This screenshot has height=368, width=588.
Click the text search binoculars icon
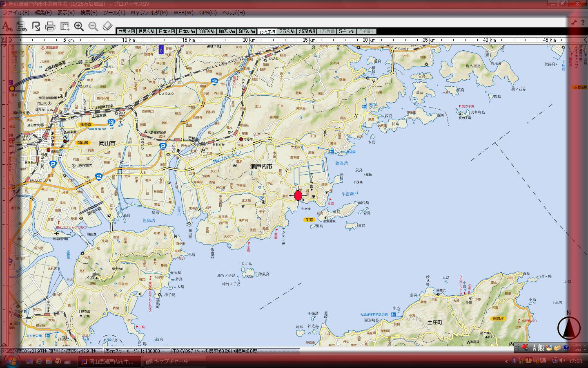(7, 27)
